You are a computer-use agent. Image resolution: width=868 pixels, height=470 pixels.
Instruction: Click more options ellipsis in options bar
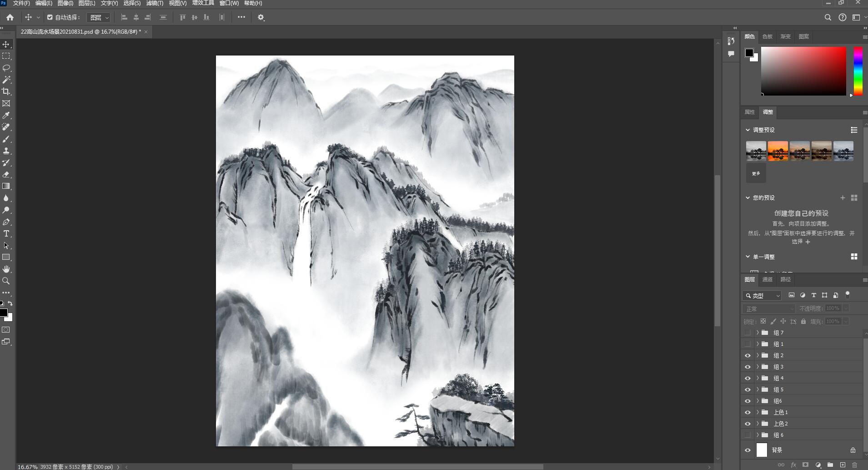tap(241, 17)
